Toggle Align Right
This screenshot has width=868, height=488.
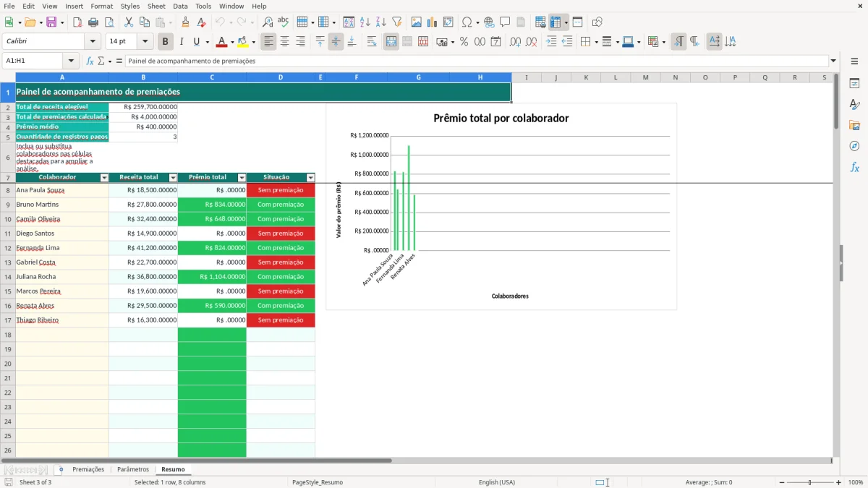[301, 42]
